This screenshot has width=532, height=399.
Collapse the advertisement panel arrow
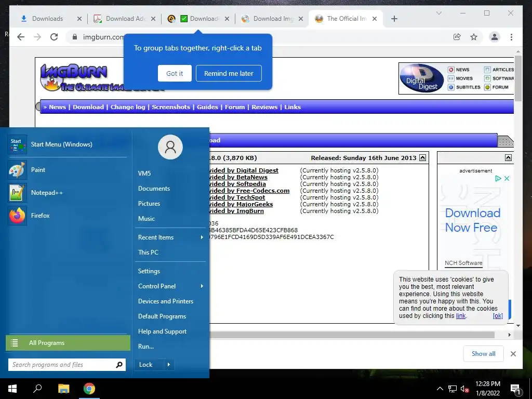click(508, 158)
